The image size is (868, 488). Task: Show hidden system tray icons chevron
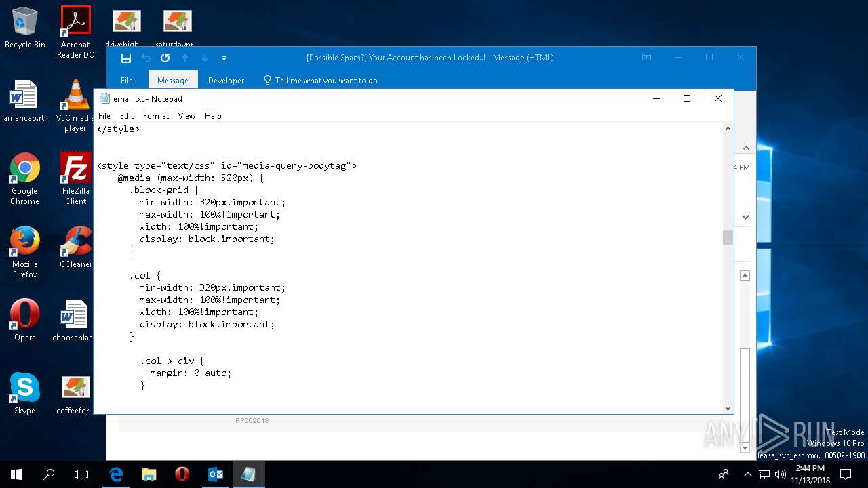click(x=748, y=474)
